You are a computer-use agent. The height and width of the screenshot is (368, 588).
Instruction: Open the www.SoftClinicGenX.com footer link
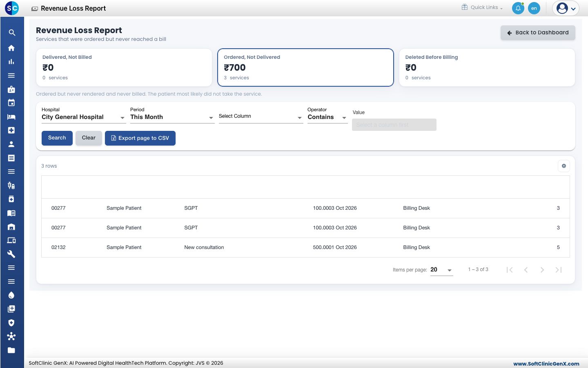tap(546, 364)
